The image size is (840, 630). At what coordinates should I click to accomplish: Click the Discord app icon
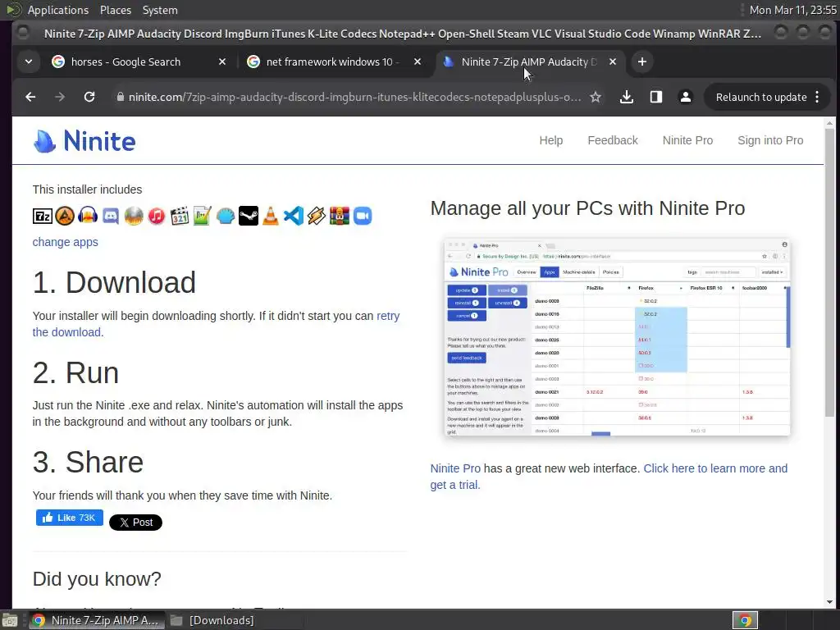(111, 216)
